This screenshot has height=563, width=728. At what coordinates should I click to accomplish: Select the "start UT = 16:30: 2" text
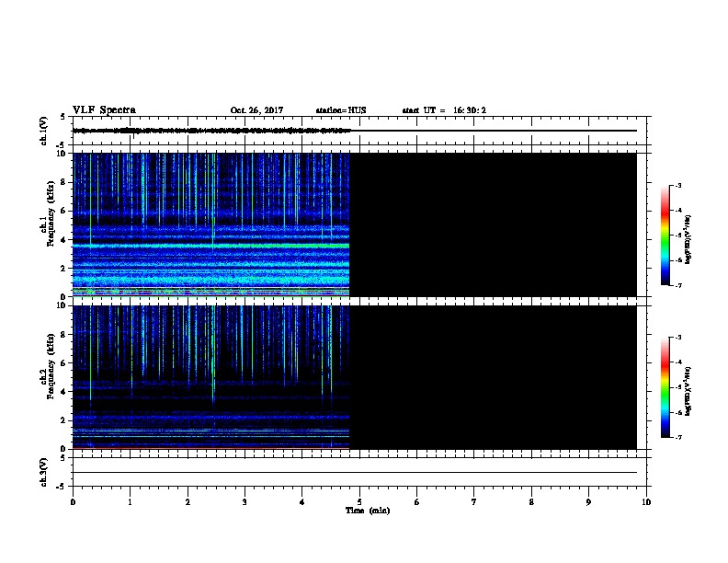(x=444, y=110)
